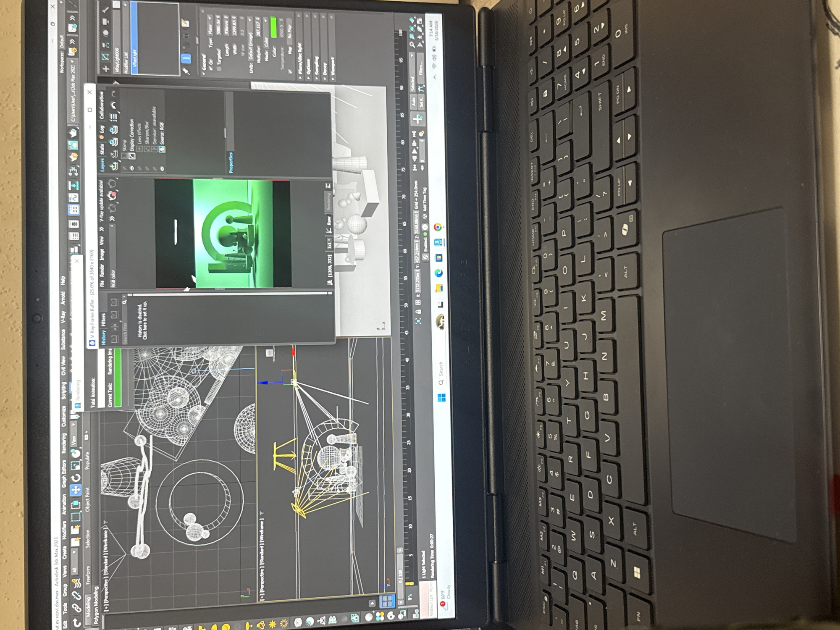
Task: Open File Explorer from taskbar
Action: click(439, 289)
